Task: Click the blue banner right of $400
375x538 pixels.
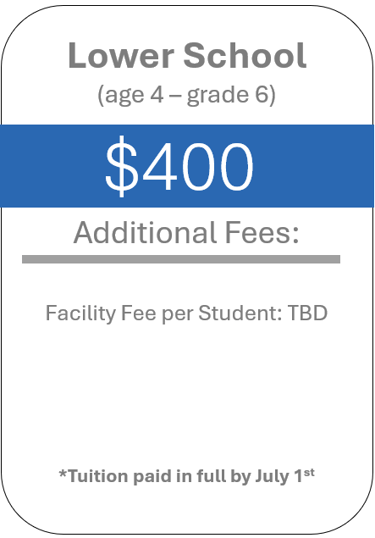Action: [314, 166]
